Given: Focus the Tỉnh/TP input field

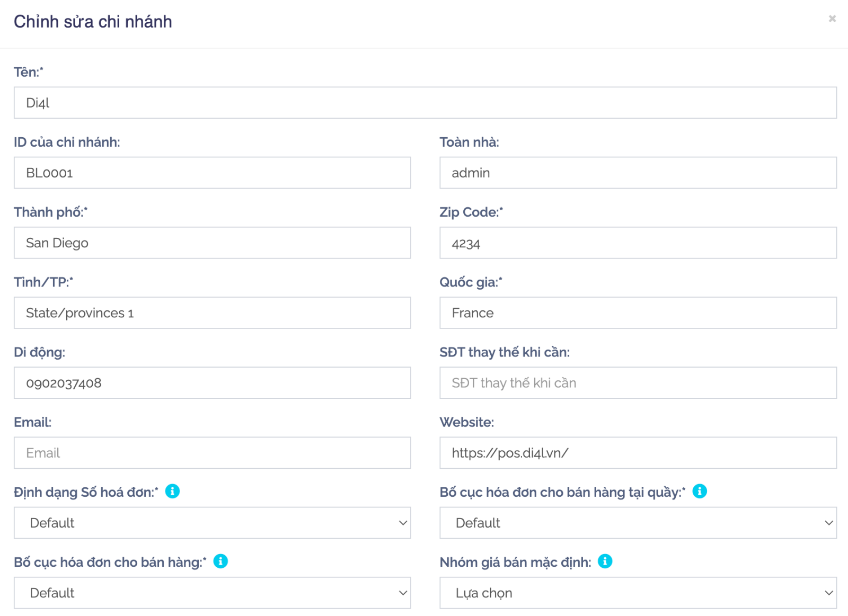Looking at the screenshot, I should click(x=212, y=313).
